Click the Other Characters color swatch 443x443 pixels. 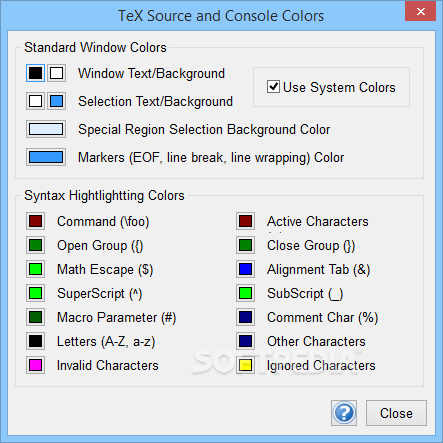coord(246,341)
